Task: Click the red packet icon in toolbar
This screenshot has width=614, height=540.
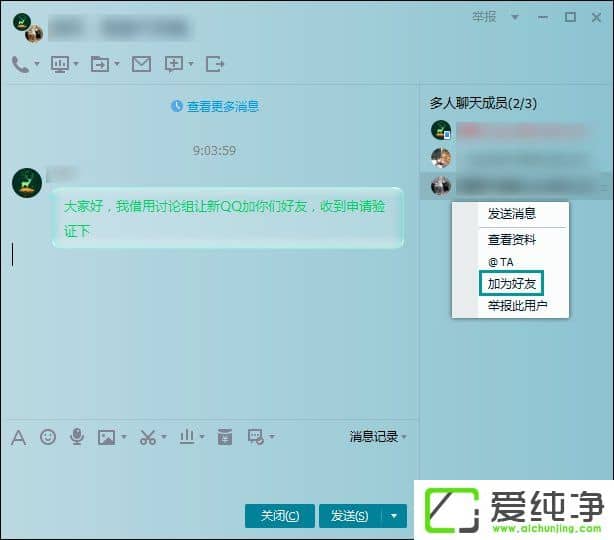Action: click(225, 437)
